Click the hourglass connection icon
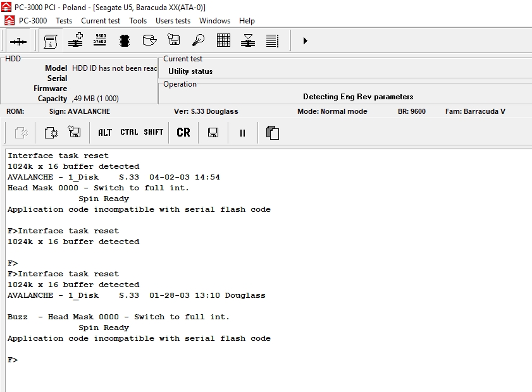The width and height of the screenshot is (532, 392). [x=248, y=40]
